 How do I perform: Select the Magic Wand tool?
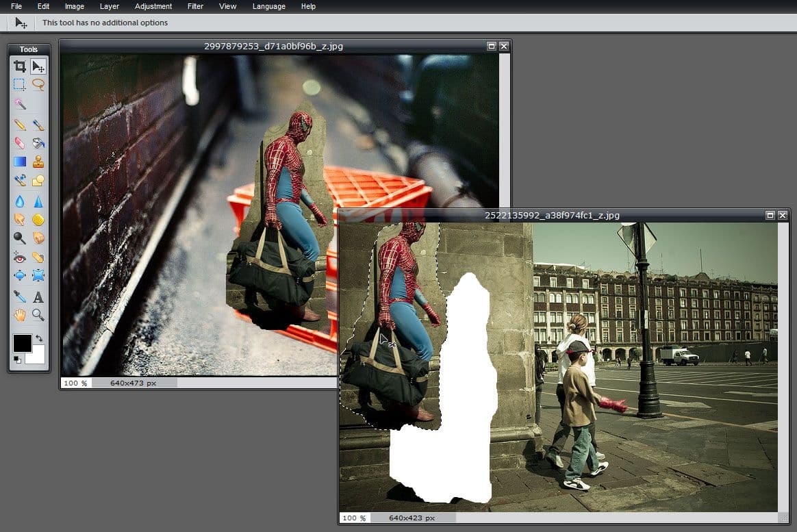20,103
